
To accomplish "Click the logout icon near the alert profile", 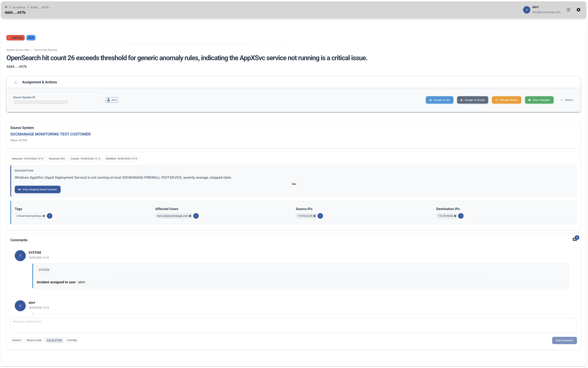I will click(568, 10).
